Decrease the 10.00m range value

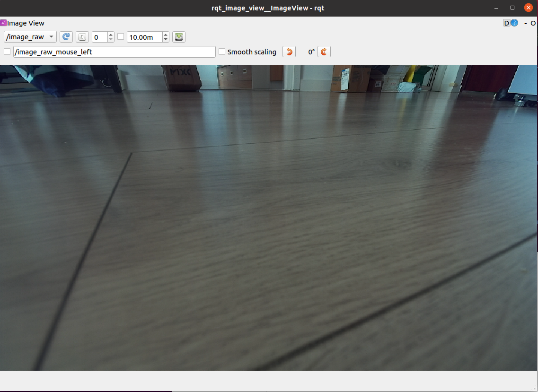pos(166,39)
